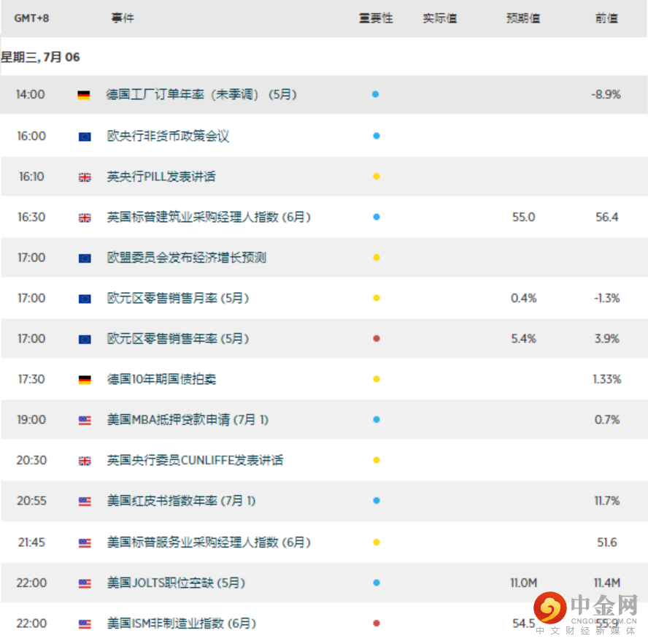Open the event 美国红皮书指数年率 (7月 1)
The image size is (648, 644).
(x=182, y=501)
